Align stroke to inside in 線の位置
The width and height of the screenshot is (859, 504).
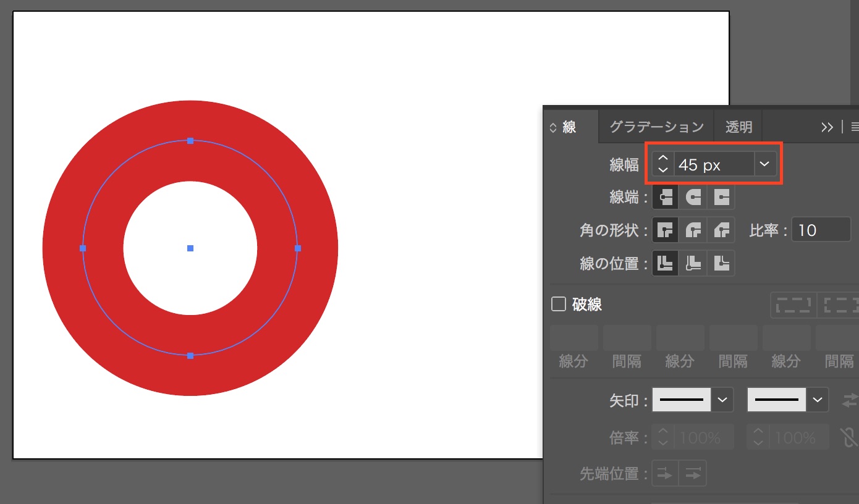[x=693, y=264]
